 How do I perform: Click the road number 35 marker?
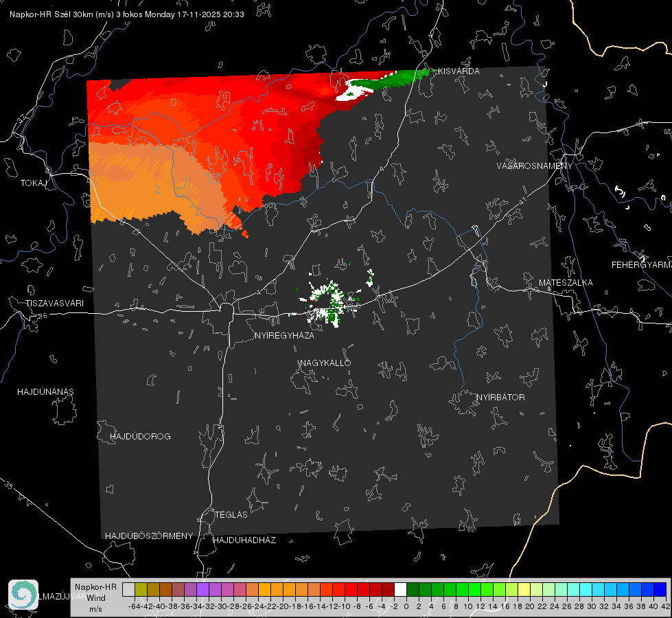click(x=9, y=485)
